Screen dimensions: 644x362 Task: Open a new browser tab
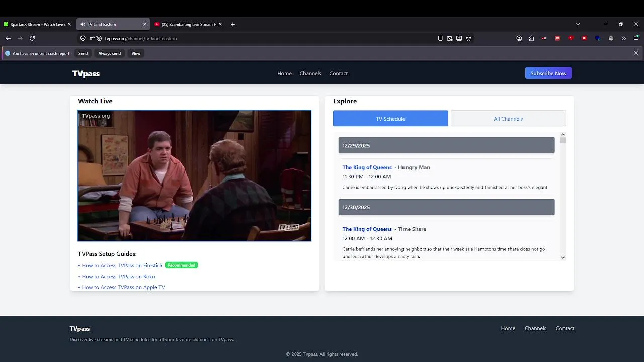pyautogui.click(x=232, y=24)
